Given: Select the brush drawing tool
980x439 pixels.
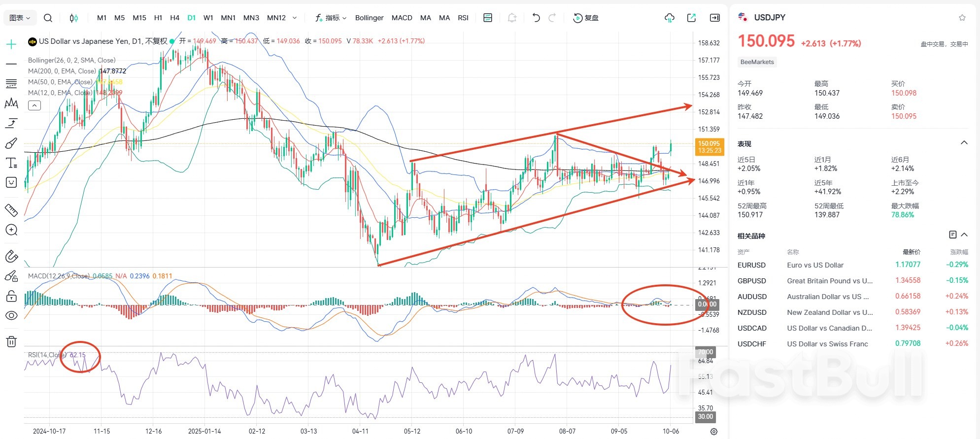Looking at the screenshot, I should [11, 143].
